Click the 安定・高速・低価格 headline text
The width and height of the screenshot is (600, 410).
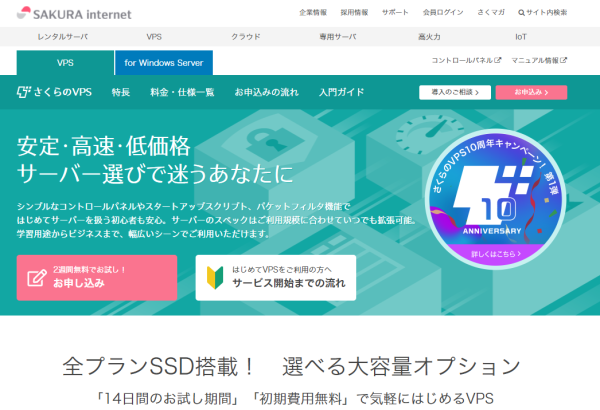tap(104, 146)
